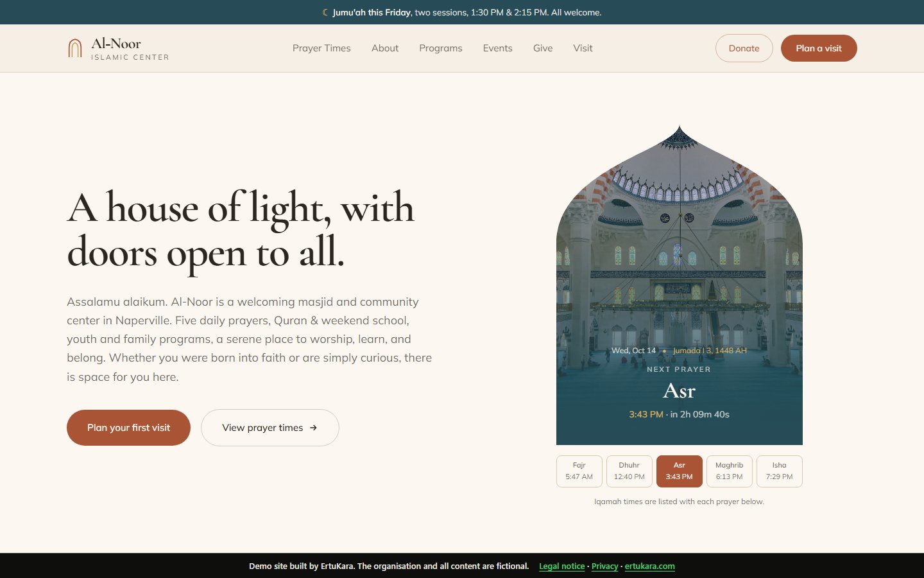Image resolution: width=924 pixels, height=578 pixels.
Task: Open the Privacy link in footer
Action: [604, 566]
